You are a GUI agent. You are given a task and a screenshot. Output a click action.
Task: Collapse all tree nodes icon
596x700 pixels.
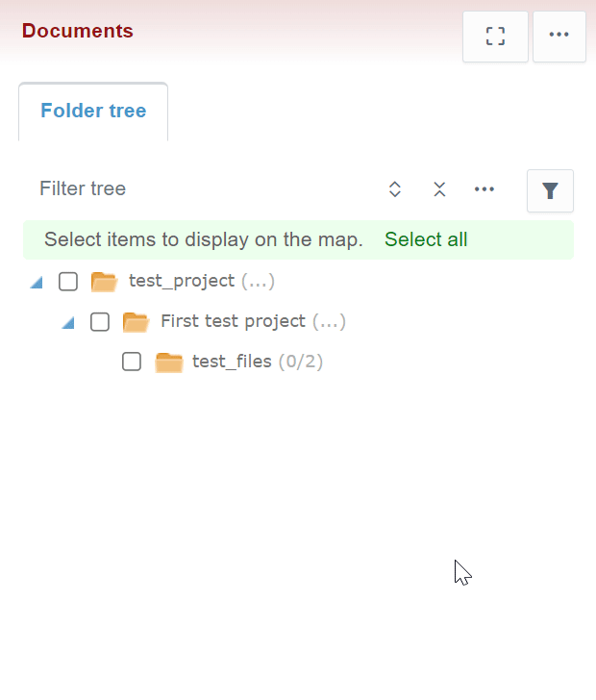tap(439, 189)
